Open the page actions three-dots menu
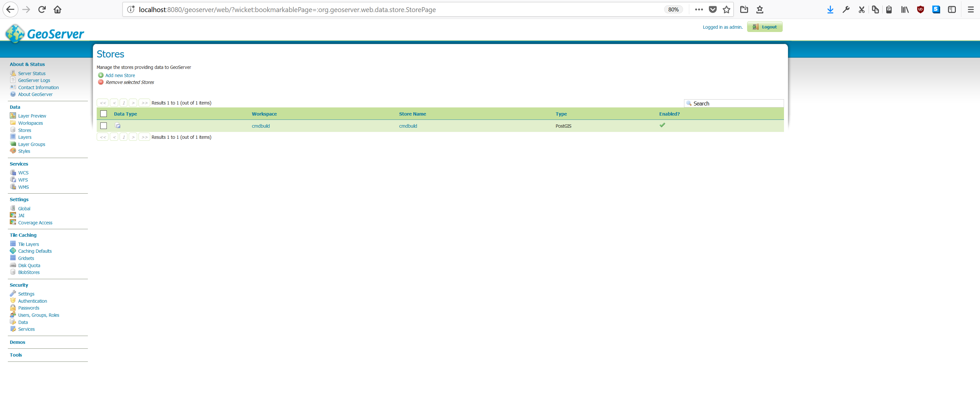 pos(699,9)
